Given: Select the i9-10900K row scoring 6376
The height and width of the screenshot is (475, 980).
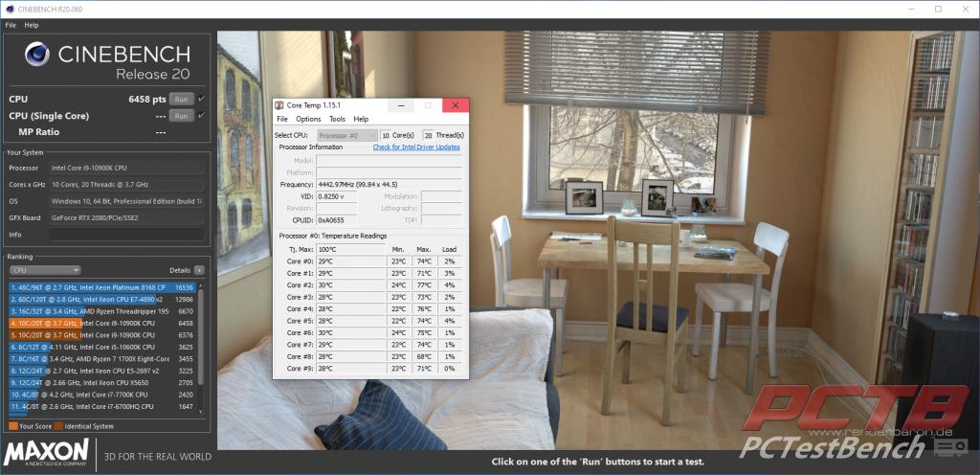Looking at the screenshot, I should coord(102,335).
